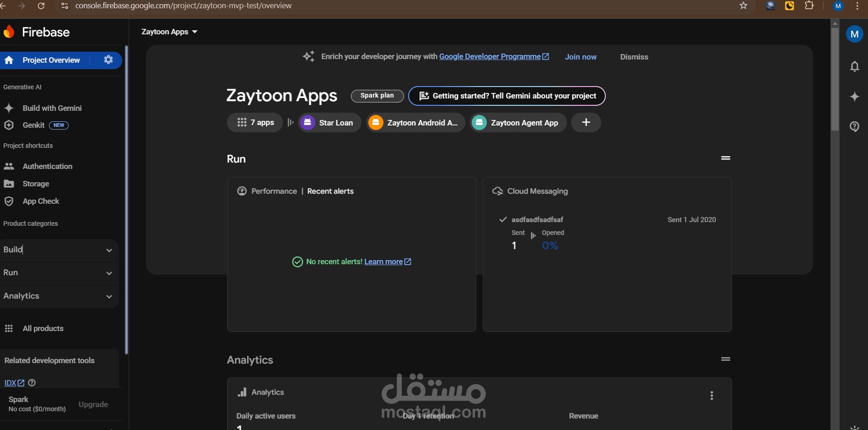This screenshot has height=430, width=868.
Task: Open the Analytics card three-dot menu
Action: pos(712,396)
